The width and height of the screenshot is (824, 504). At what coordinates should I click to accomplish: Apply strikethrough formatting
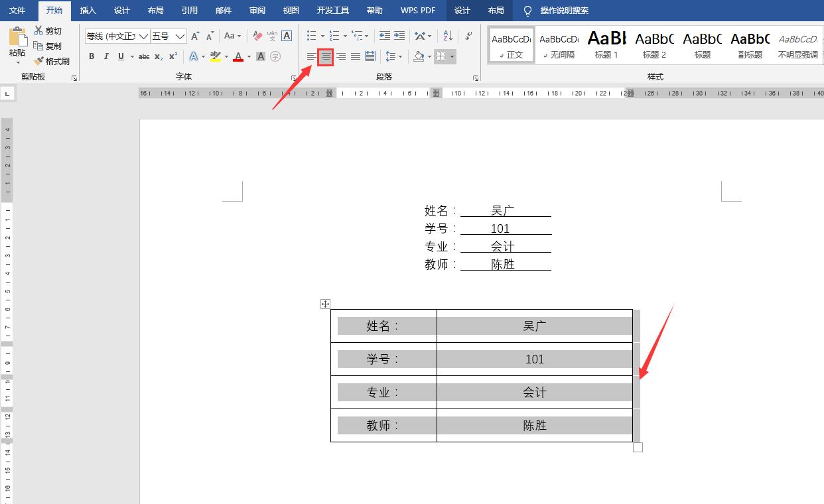coord(144,56)
